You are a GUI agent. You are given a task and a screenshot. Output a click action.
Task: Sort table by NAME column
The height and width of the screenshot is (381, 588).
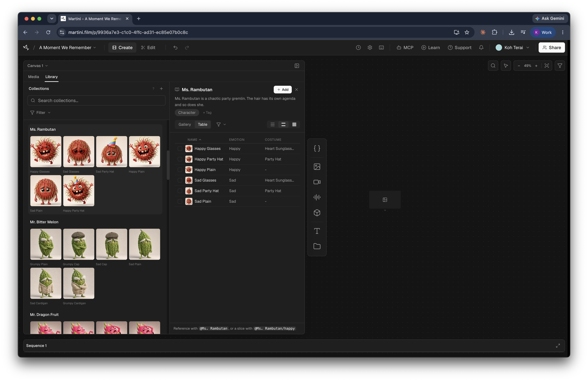194,140
